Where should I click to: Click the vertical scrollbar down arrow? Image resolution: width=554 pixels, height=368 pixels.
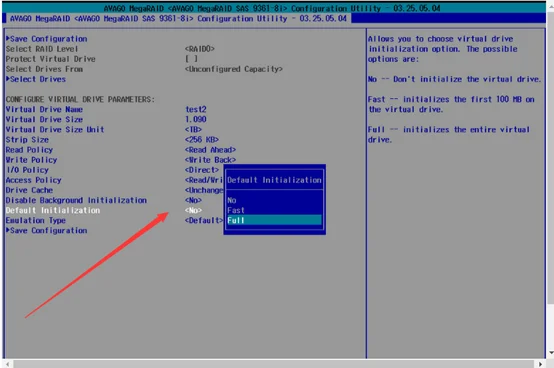pyautogui.click(x=550, y=352)
